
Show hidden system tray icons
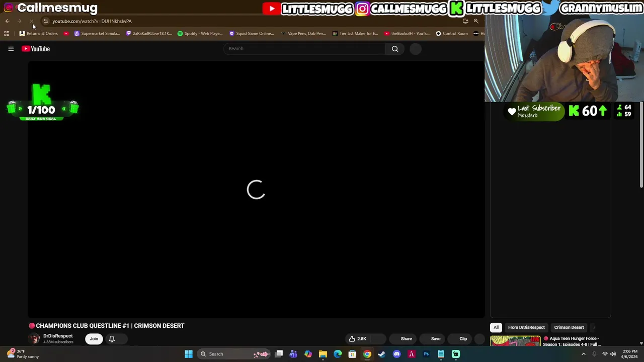click(584, 354)
